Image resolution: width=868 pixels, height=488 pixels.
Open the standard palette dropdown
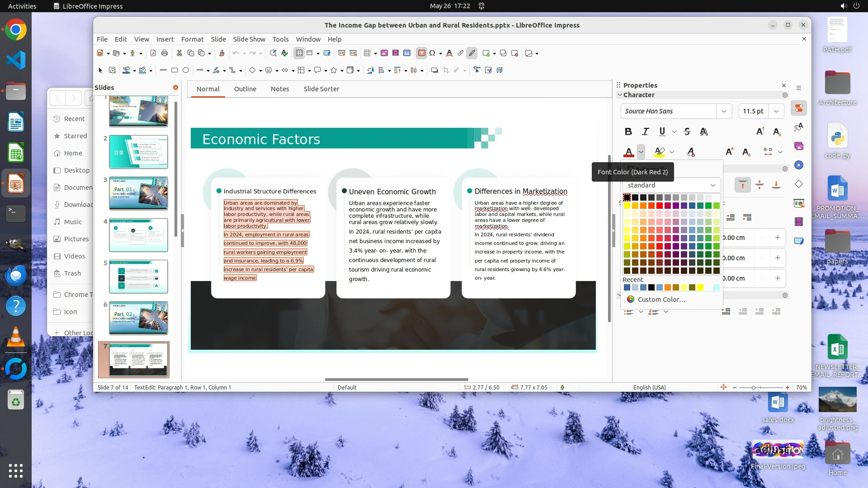tap(712, 185)
